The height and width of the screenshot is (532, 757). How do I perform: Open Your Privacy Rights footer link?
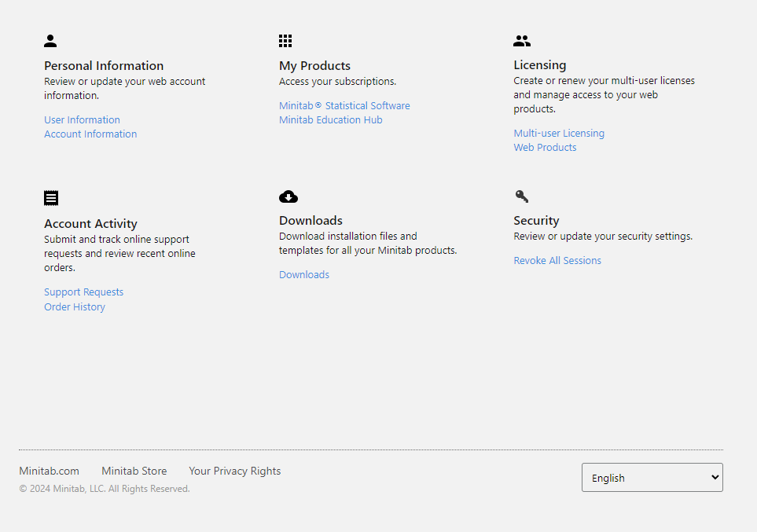234,471
